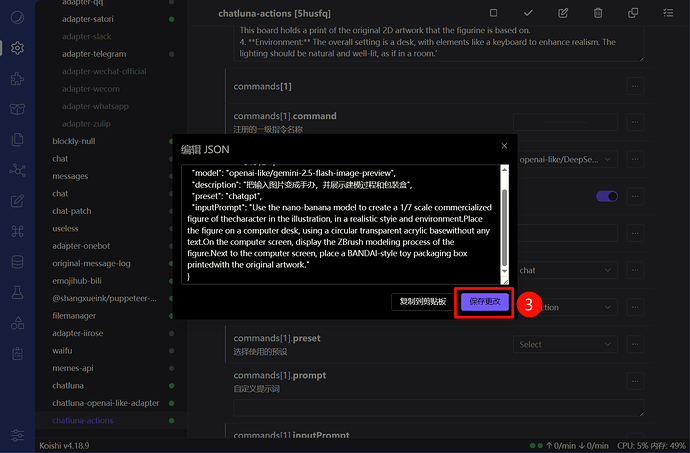
Task: Select adapter-telegram in the plugin list
Action: pos(94,54)
